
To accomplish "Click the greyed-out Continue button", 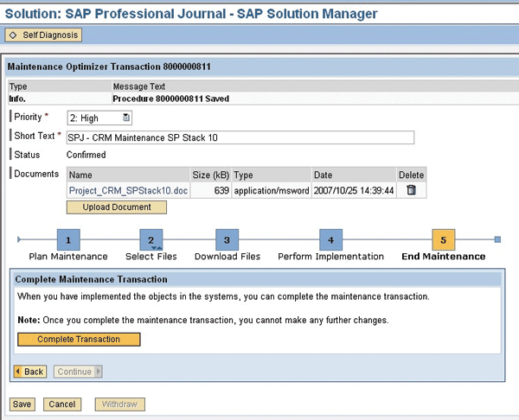I will tap(78, 372).
